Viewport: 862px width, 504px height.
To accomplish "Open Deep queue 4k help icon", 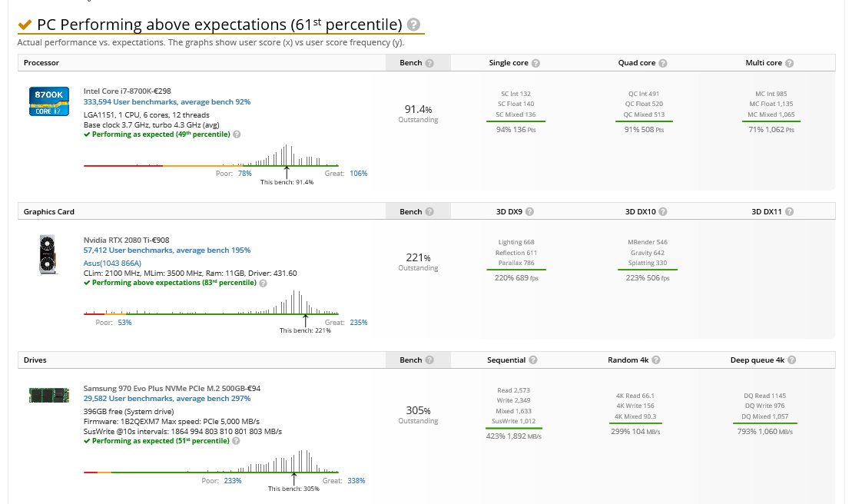I will tap(791, 360).
